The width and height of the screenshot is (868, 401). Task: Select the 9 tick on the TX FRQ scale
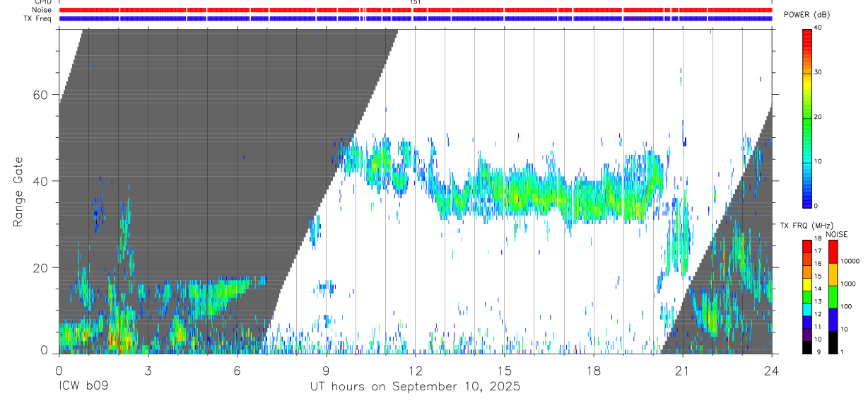[x=817, y=351]
